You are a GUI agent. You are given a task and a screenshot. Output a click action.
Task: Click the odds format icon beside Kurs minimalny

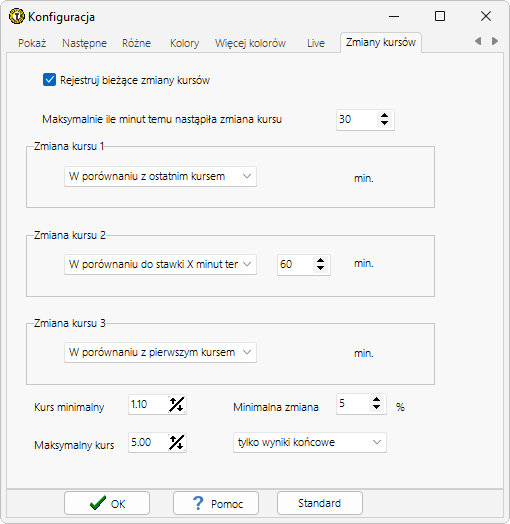(176, 405)
